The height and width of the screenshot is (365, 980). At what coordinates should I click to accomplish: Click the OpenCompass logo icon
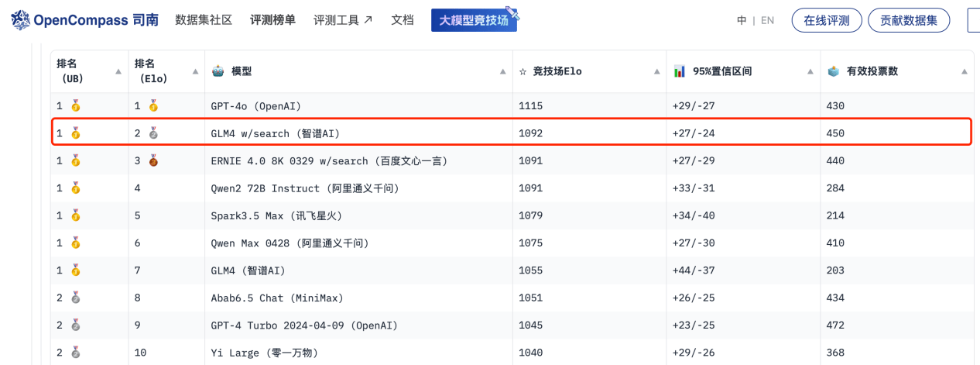click(x=21, y=20)
